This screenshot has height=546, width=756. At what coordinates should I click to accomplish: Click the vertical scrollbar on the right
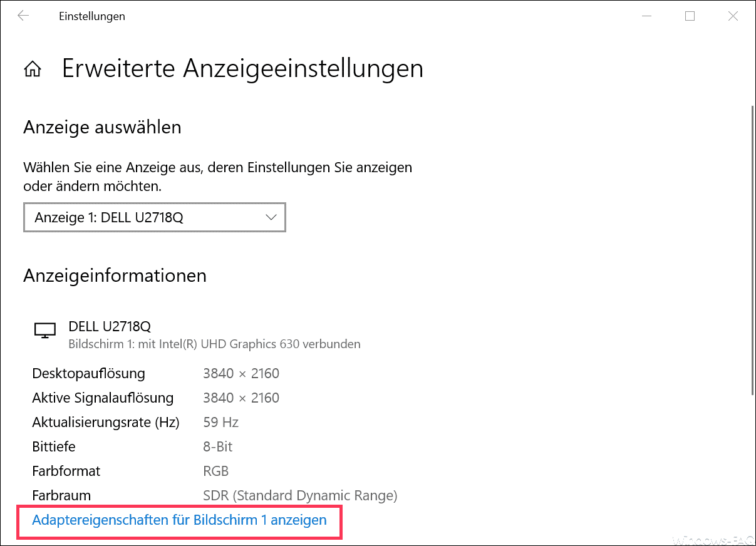click(752, 250)
